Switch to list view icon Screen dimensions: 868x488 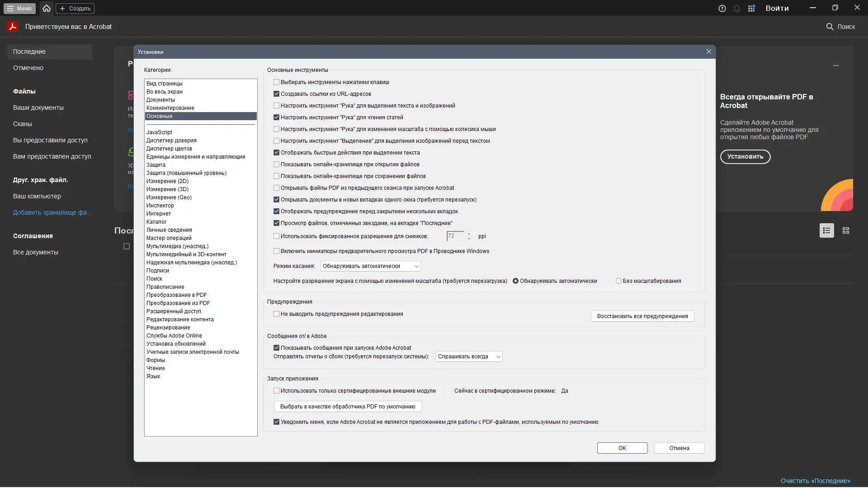pos(826,230)
